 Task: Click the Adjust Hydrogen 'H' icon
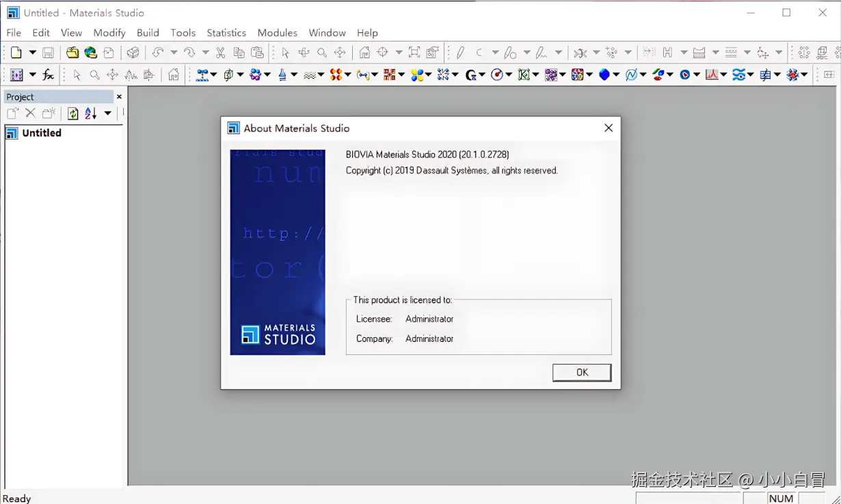667,53
